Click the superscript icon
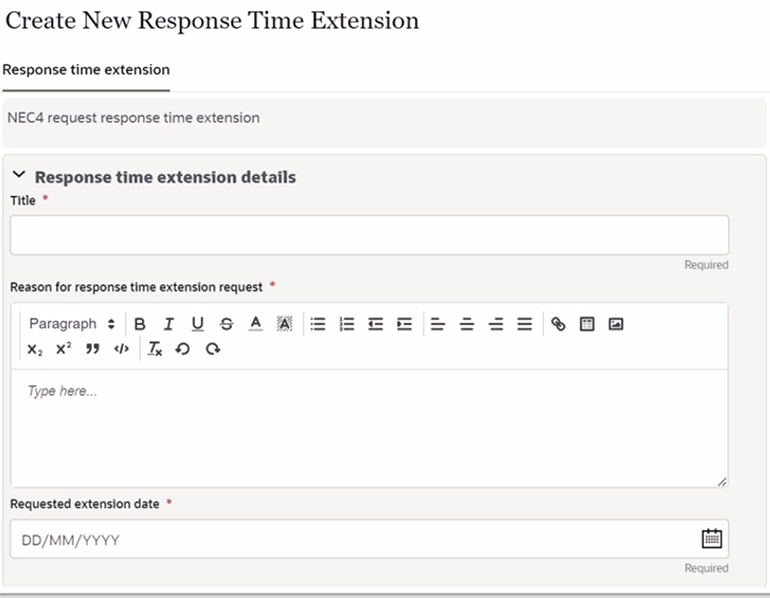This screenshot has width=770, height=598. tap(63, 349)
